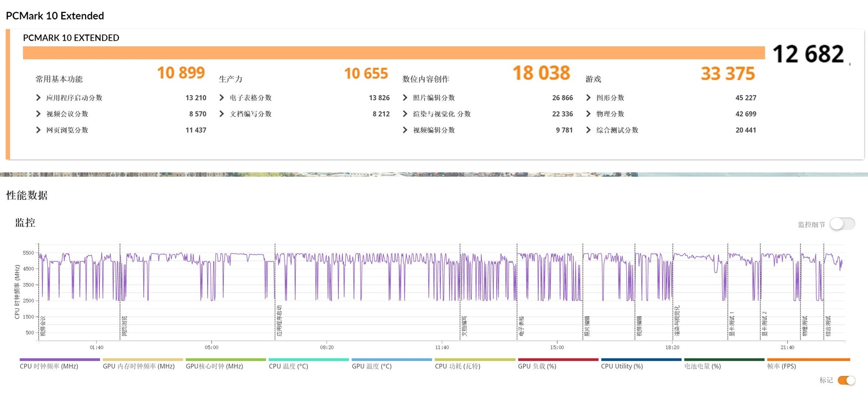Viewport: 868px width, 408px height.
Task: Select the 文档编写 chart marker
Action: tap(464, 326)
